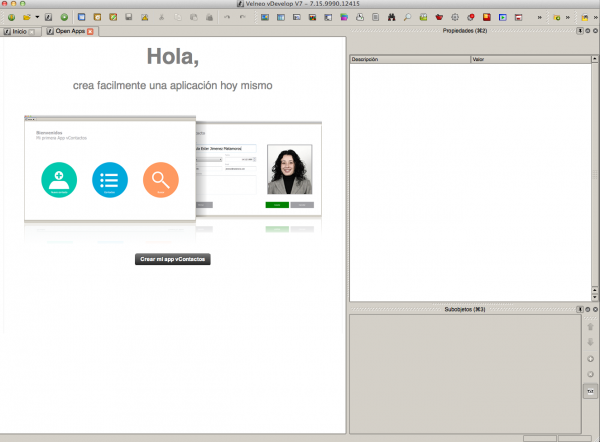Expand the arrow beside the open folder icon
The width and height of the screenshot is (600, 442).
[x=37, y=17]
